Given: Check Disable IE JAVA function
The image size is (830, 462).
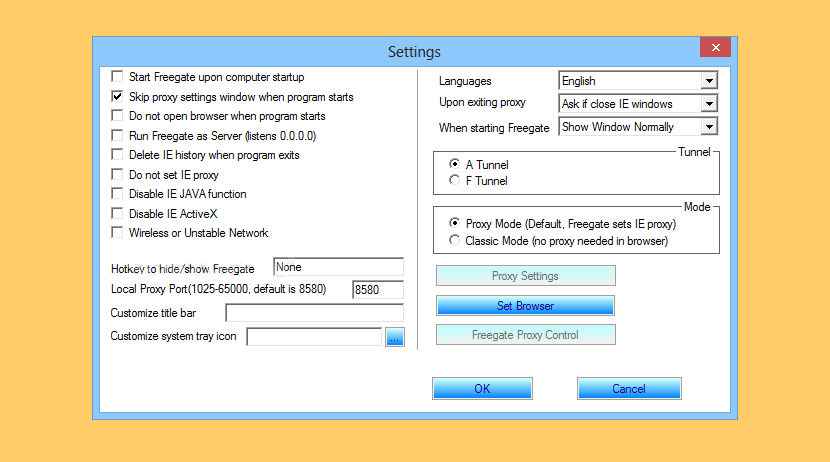Looking at the screenshot, I should pos(117,194).
